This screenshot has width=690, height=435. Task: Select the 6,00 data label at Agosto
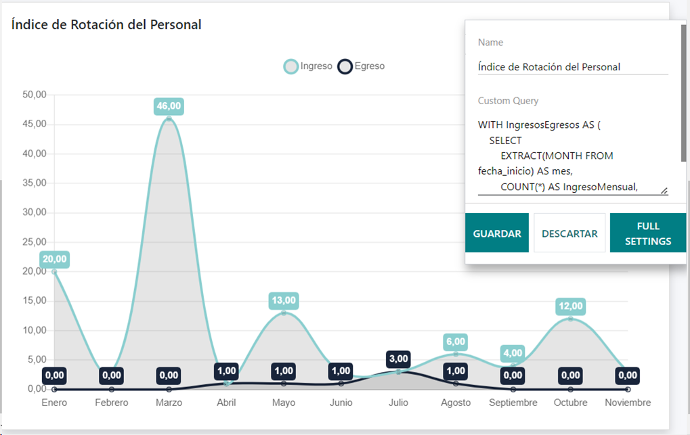point(456,341)
